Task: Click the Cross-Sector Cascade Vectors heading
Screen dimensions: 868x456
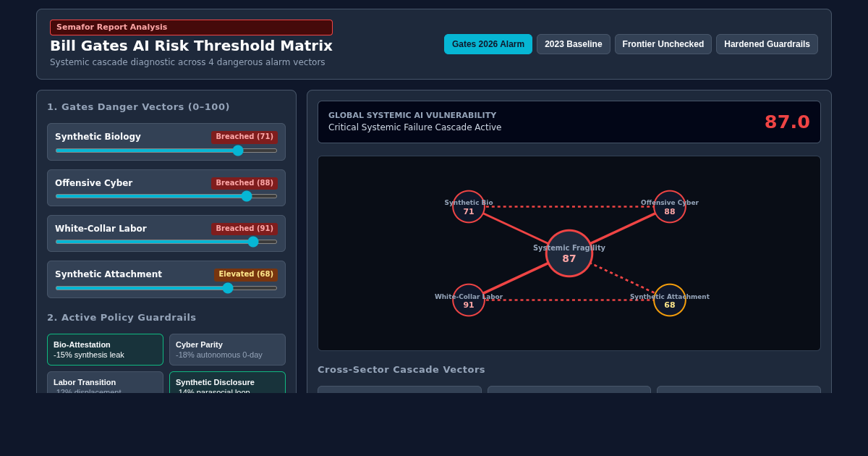Action: (401, 370)
